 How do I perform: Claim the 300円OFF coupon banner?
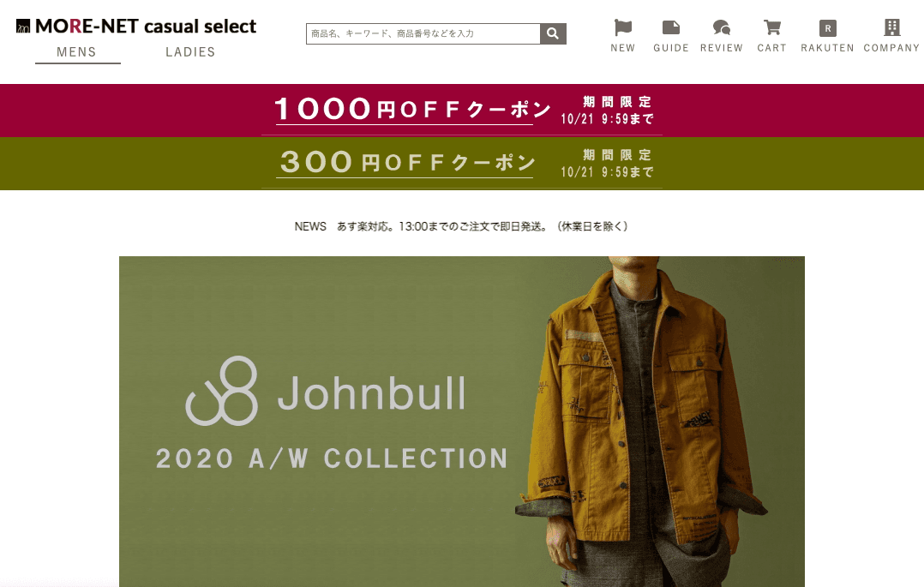point(462,164)
